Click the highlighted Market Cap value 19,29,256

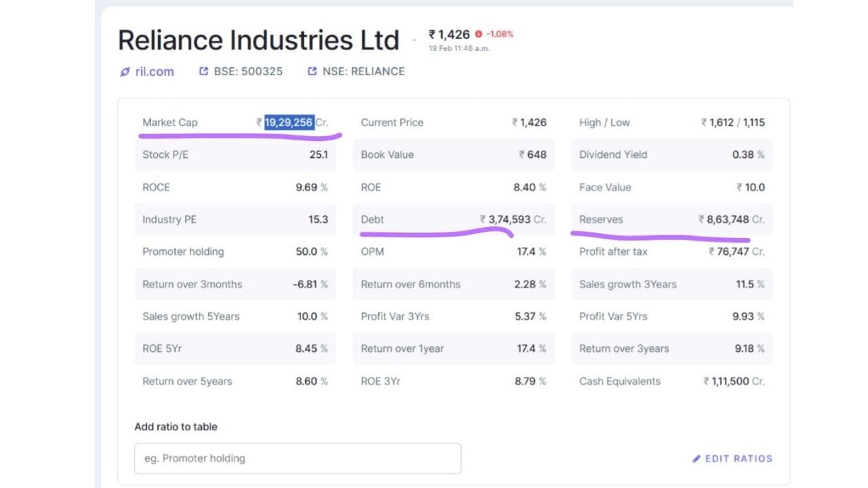click(289, 123)
